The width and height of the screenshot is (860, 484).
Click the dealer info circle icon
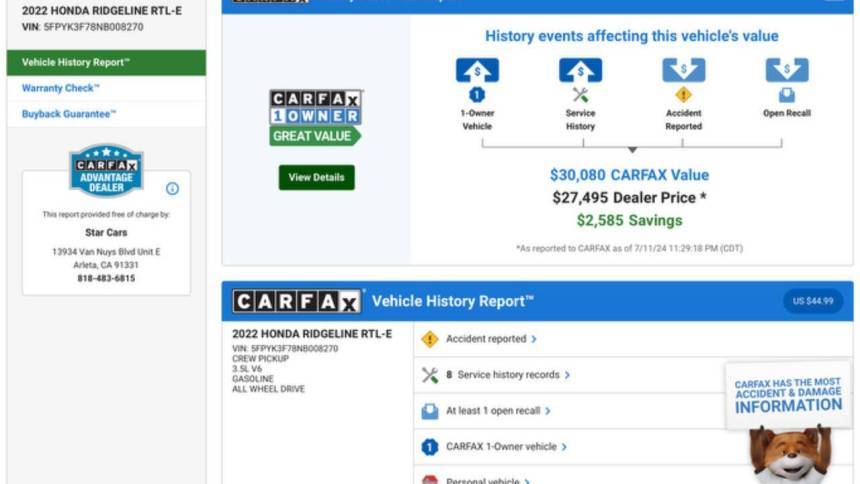172,189
